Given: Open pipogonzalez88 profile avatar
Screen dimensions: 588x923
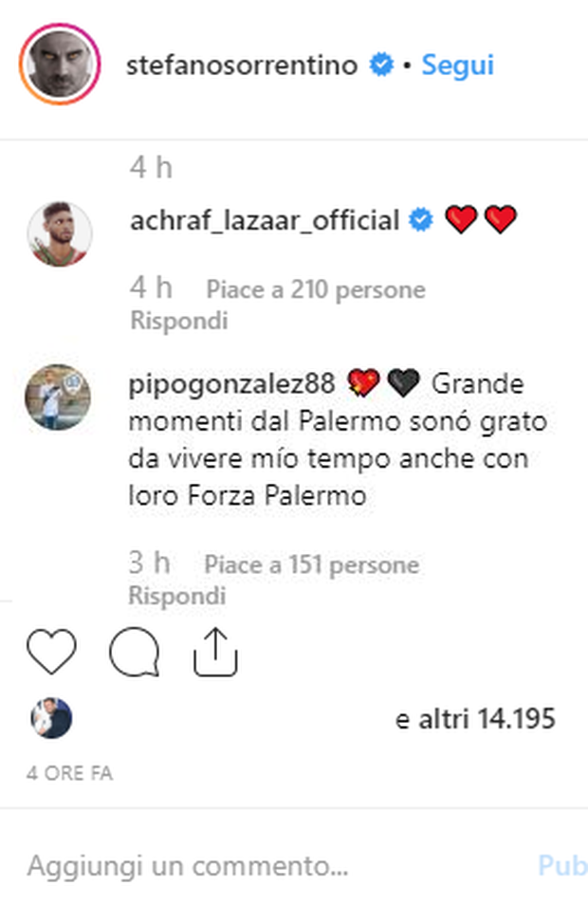Looking at the screenshot, I should [x=58, y=397].
